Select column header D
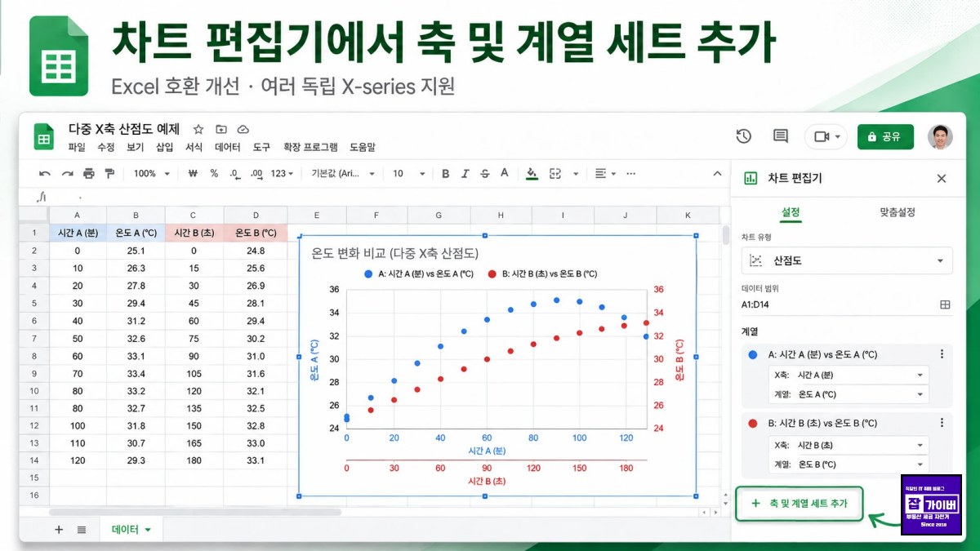 (x=256, y=216)
